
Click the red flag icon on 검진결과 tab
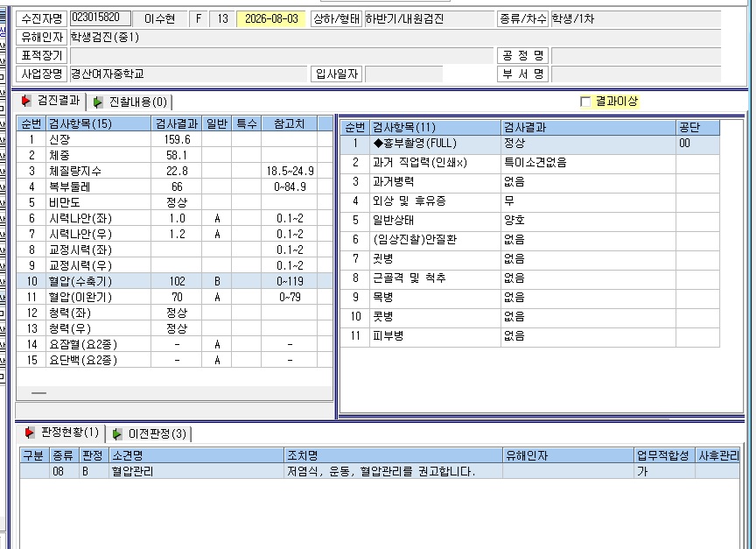pyautogui.click(x=26, y=101)
